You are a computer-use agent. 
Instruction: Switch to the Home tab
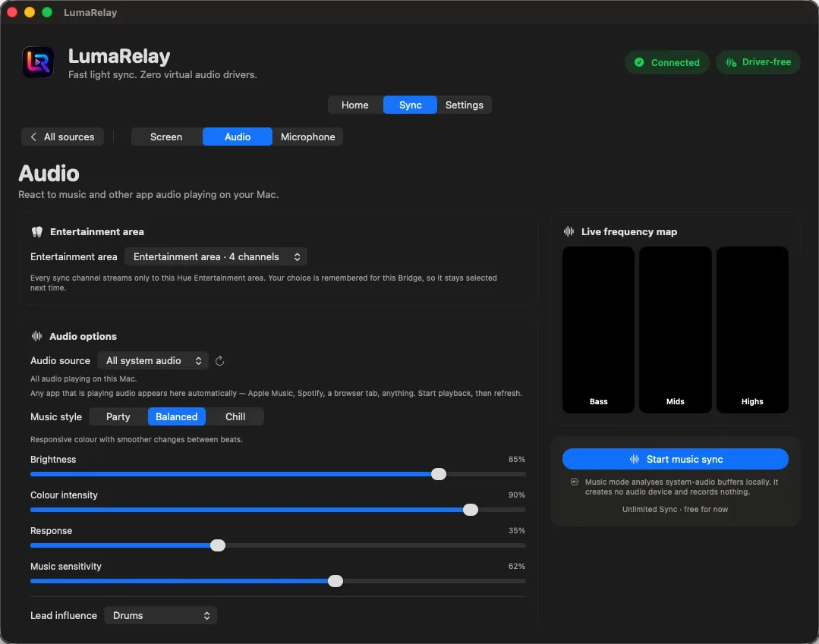tap(355, 105)
